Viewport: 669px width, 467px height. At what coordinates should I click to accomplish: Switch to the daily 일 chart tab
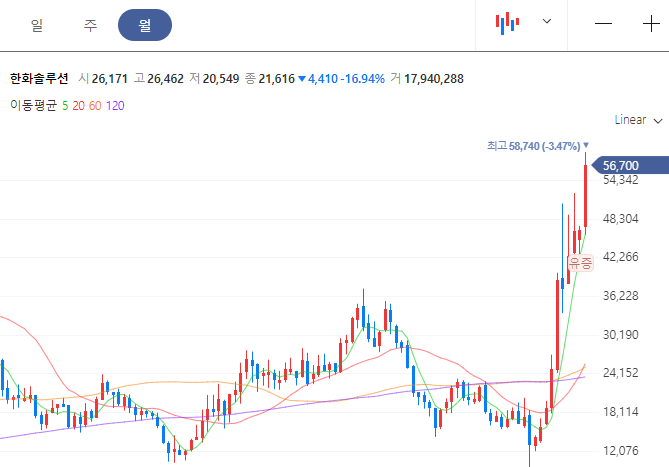[37, 25]
